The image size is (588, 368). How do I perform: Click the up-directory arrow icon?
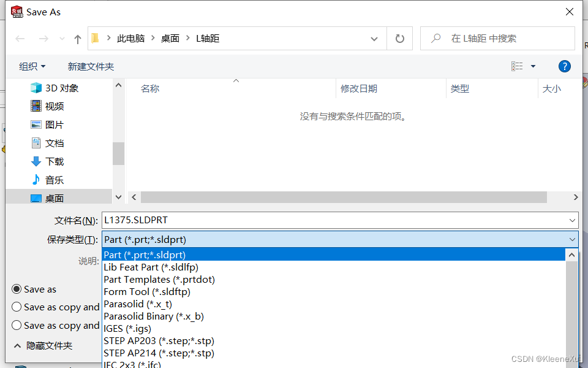77,39
